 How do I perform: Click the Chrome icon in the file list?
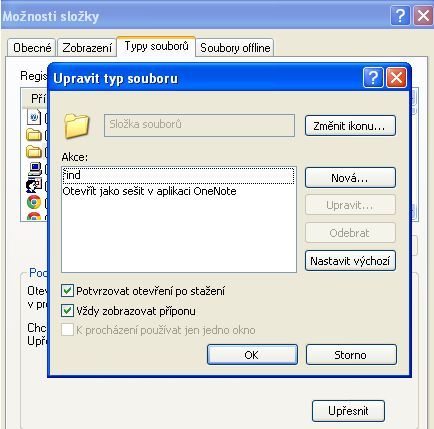click(34, 202)
